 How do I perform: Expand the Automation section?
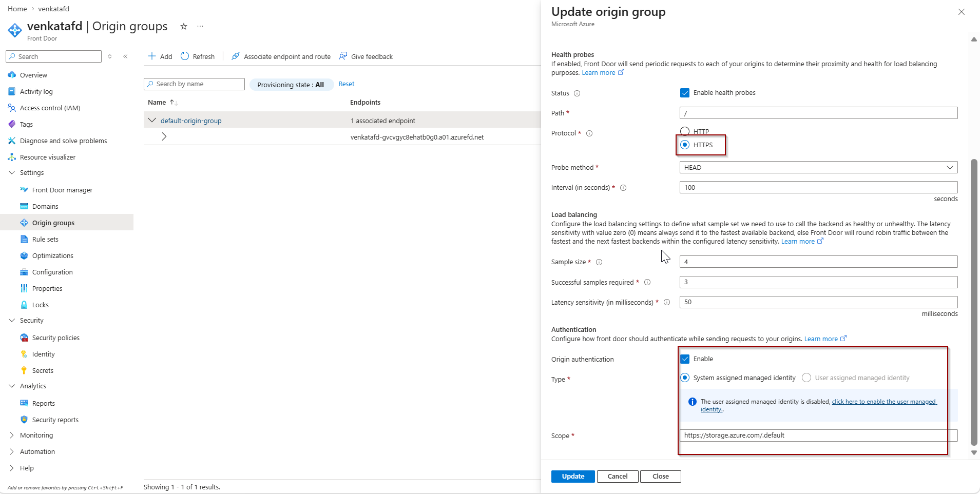(x=12, y=451)
